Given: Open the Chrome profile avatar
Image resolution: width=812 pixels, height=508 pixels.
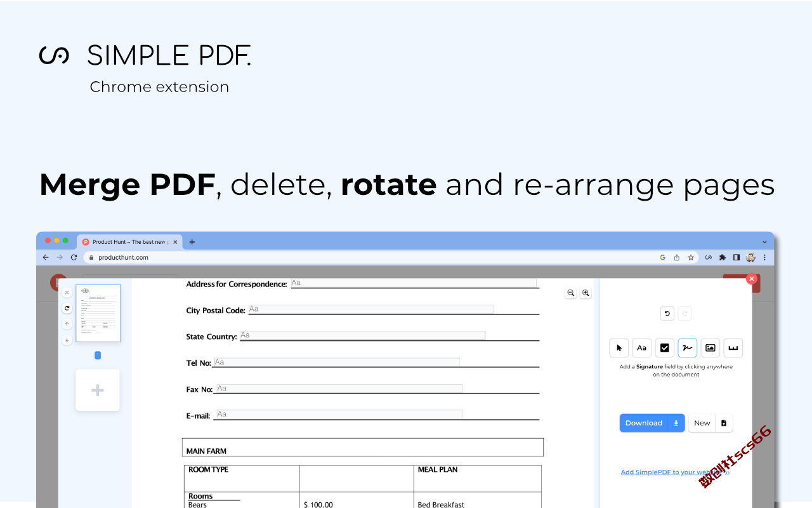Looking at the screenshot, I should click(750, 257).
